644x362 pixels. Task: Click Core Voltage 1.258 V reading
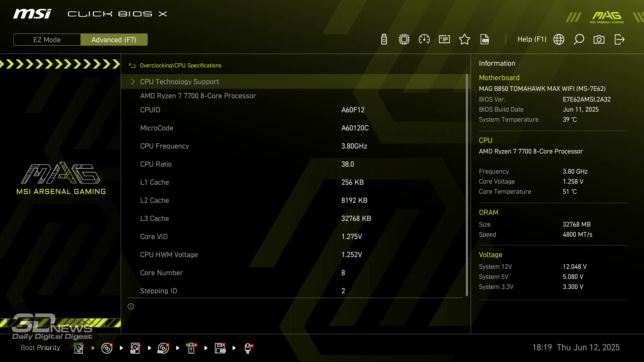coord(573,182)
